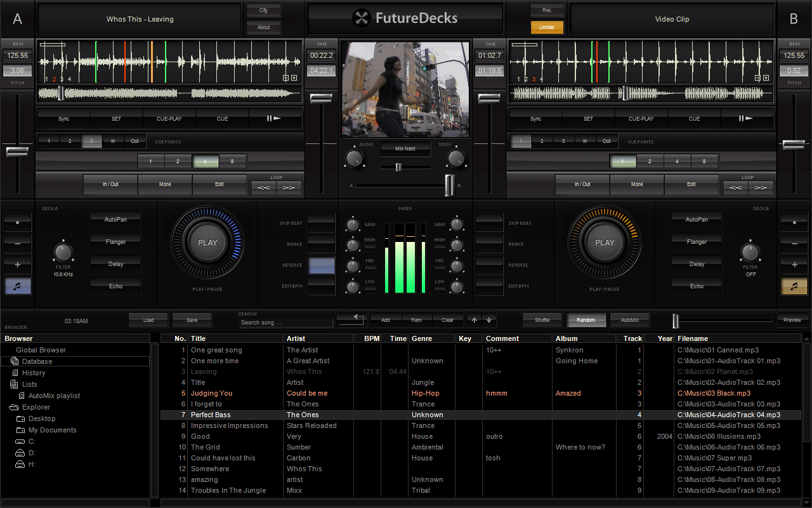Open Desktop folder in browser tree

pyautogui.click(x=42, y=418)
